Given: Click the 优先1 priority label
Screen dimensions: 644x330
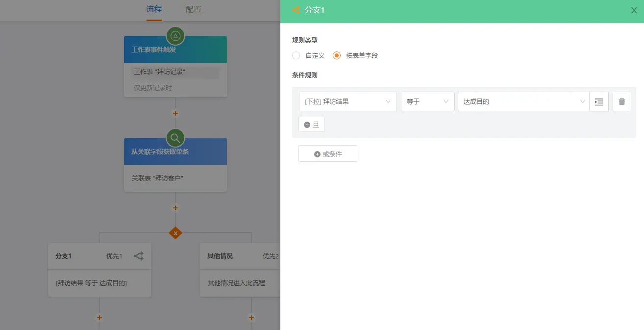Looking at the screenshot, I should pos(114,256).
